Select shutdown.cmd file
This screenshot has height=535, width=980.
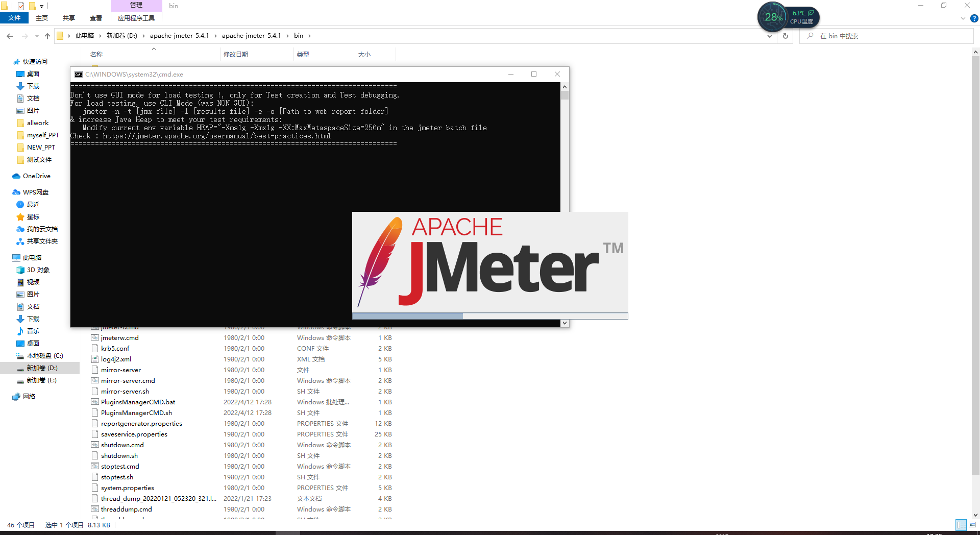click(122, 445)
